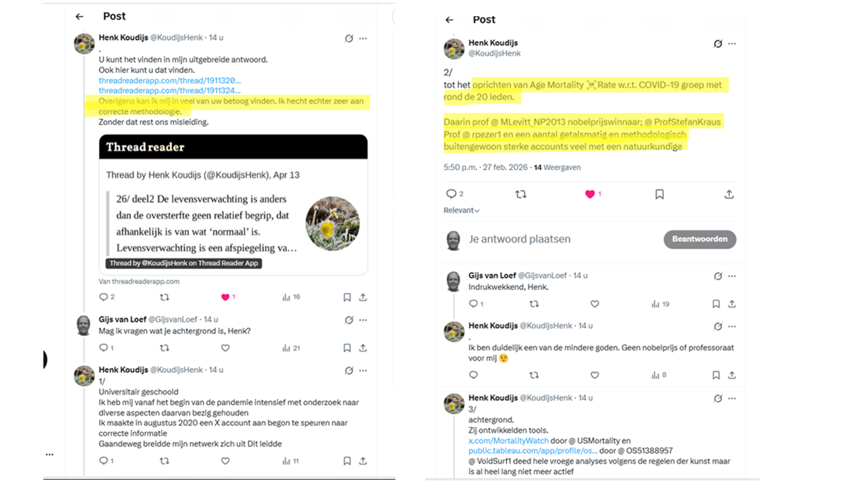Screen dimensions: 868x488
Task: Click the back arrow in the right Post header
Action: pos(449,20)
